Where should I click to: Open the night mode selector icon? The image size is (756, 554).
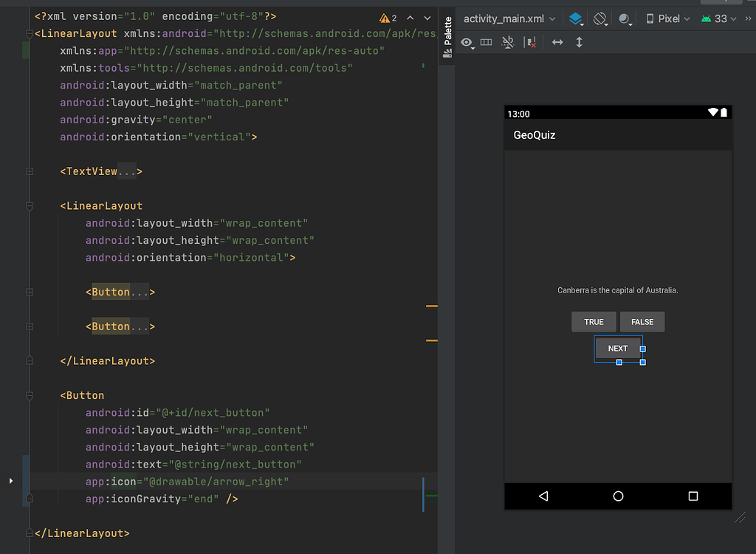[x=625, y=18]
